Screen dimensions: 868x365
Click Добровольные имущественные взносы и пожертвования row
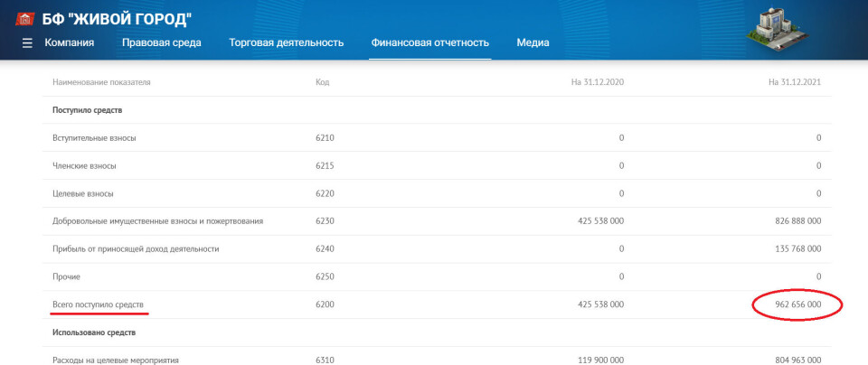pos(158,221)
